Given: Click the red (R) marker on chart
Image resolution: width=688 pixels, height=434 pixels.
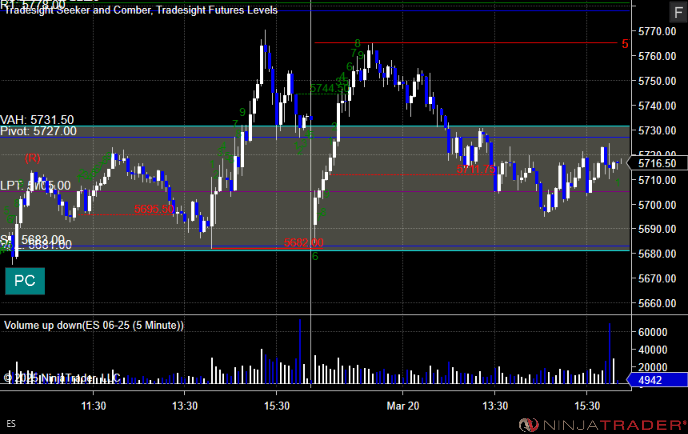Looking at the screenshot, I should pyautogui.click(x=32, y=158).
